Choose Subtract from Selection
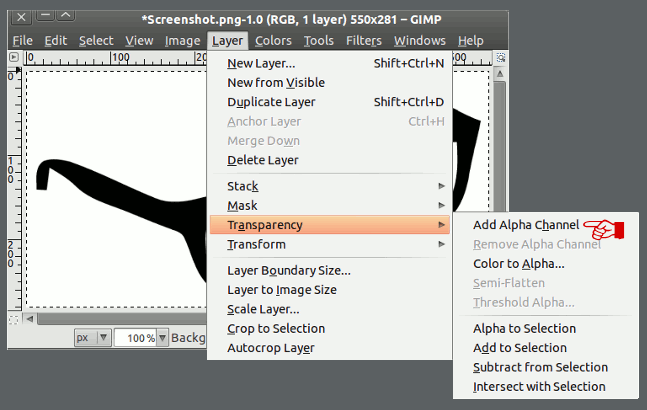 pos(545,368)
